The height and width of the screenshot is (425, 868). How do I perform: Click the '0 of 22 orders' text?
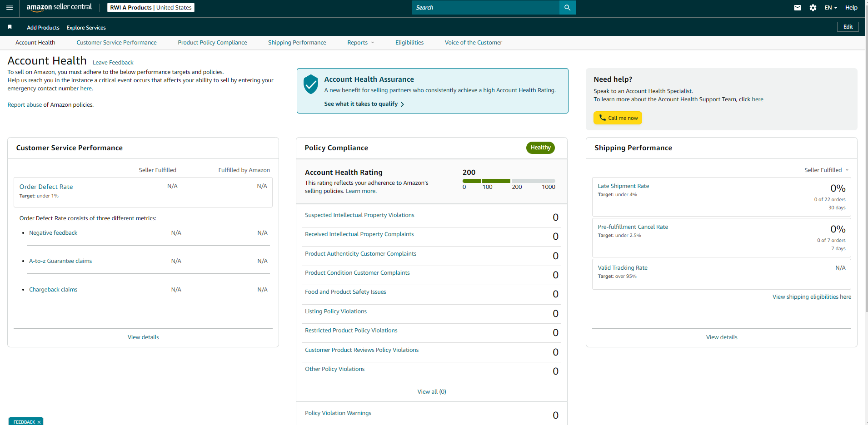point(830,200)
